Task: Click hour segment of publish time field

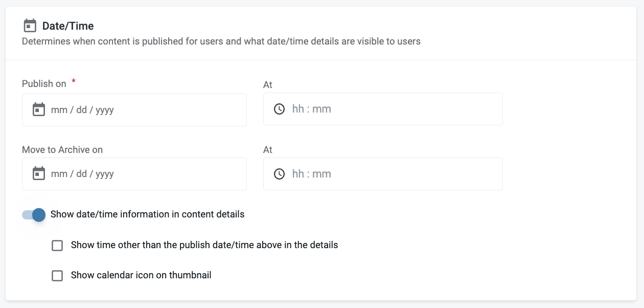Action: click(x=298, y=109)
